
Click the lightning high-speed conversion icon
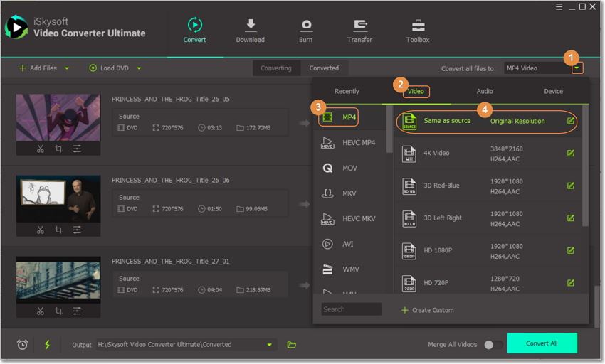(48, 345)
